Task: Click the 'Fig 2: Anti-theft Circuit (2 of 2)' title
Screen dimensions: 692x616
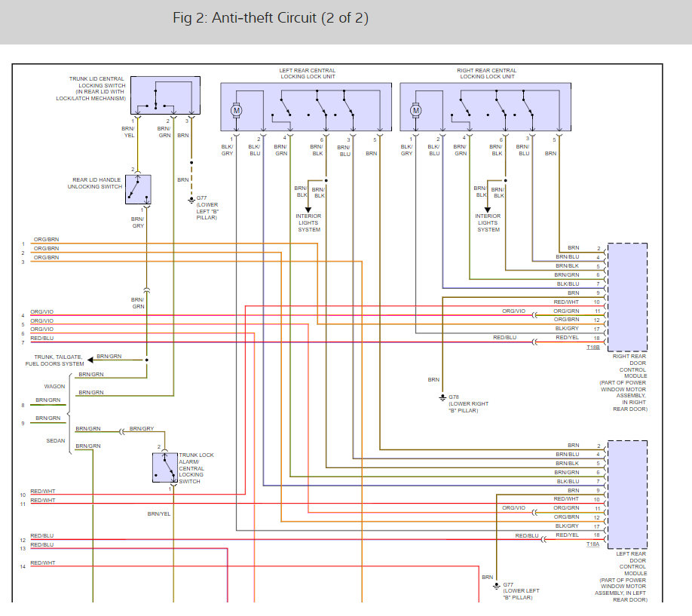Action: [271, 17]
